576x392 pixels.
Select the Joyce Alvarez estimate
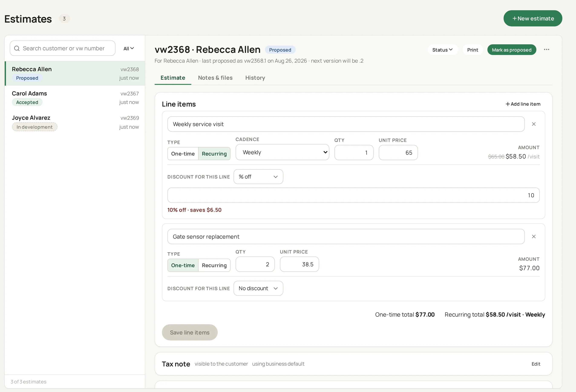click(75, 122)
